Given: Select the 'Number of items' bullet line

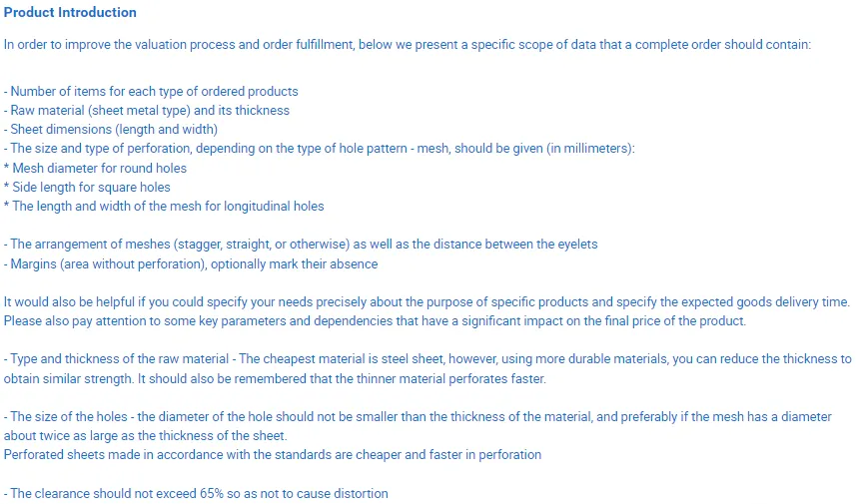Looking at the screenshot, I should (151, 92).
